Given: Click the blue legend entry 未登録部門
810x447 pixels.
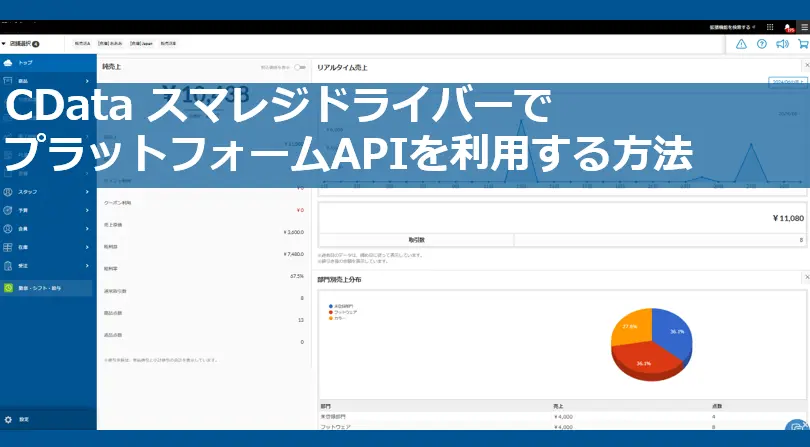Looking at the screenshot, I should [x=341, y=306].
